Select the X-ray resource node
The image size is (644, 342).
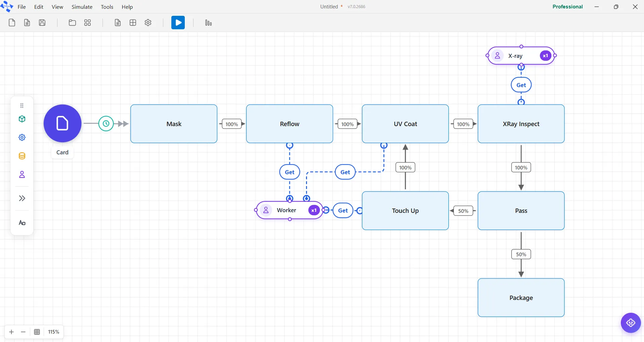(521, 55)
